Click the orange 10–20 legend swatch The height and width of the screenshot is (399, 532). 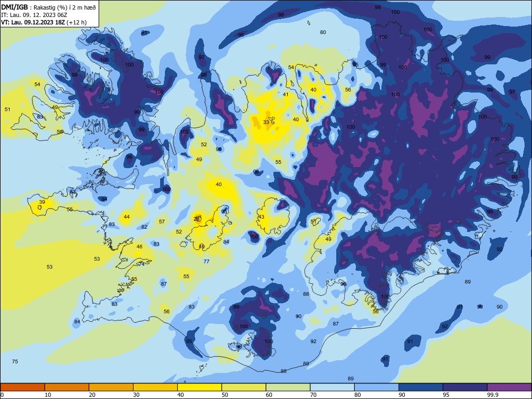[67, 387]
